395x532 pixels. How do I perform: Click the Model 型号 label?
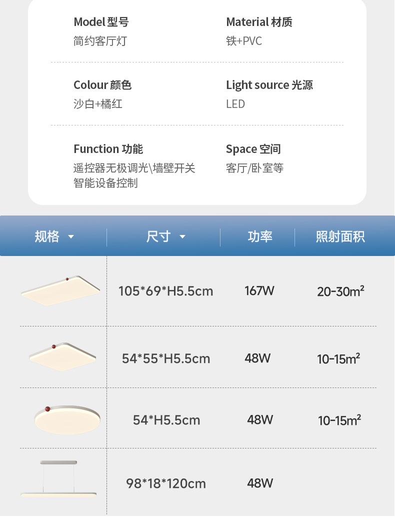(101, 22)
